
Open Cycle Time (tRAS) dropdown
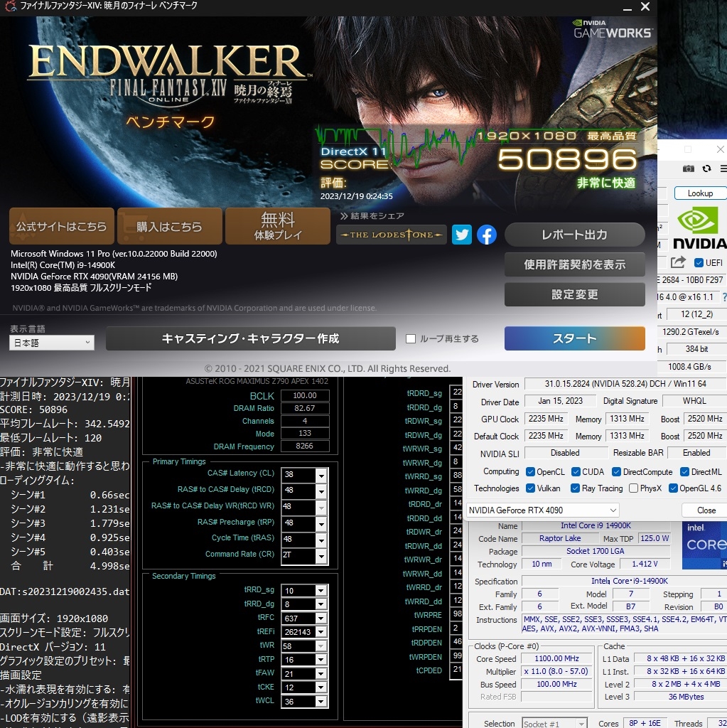pyautogui.click(x=321, y=540)
